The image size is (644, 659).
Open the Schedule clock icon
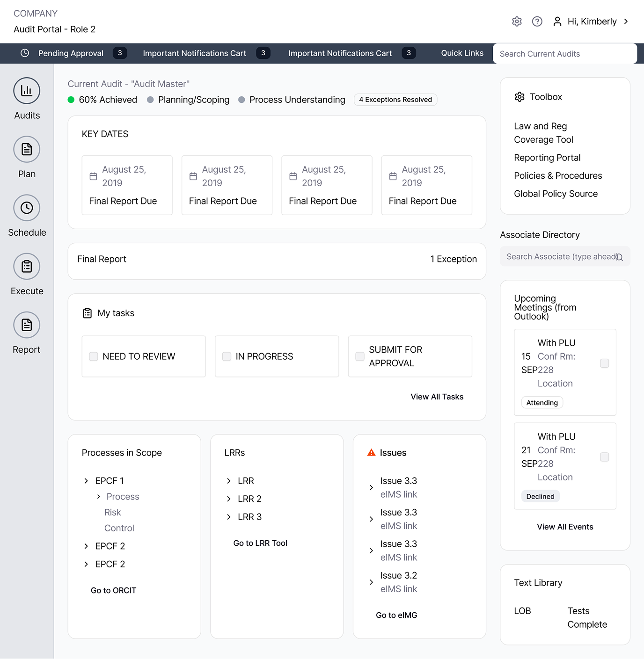coord(27,208)
